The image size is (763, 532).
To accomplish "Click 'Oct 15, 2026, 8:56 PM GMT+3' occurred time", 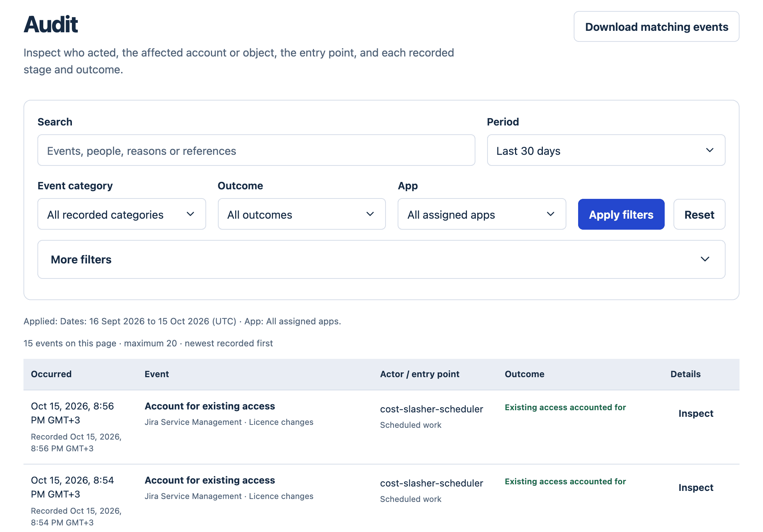I will click(72, 413).
